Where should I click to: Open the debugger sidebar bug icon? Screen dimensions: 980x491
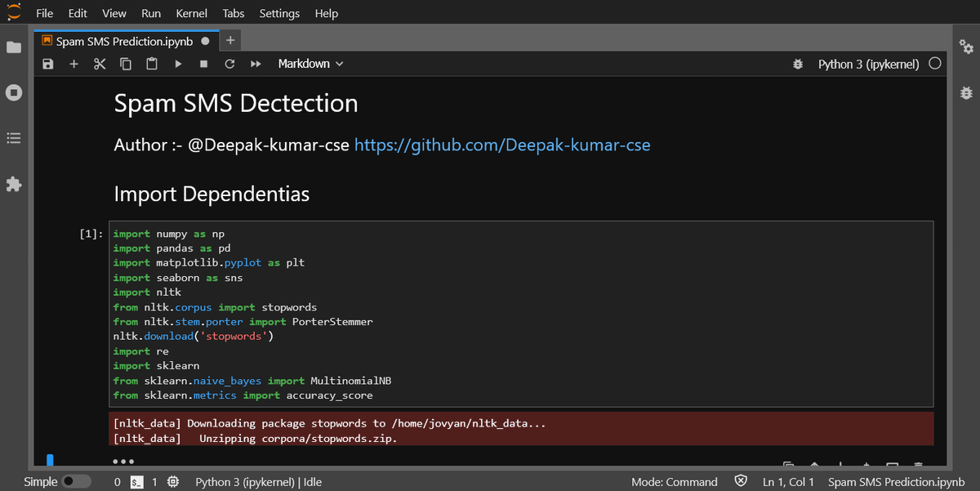[x=966, y=93]
